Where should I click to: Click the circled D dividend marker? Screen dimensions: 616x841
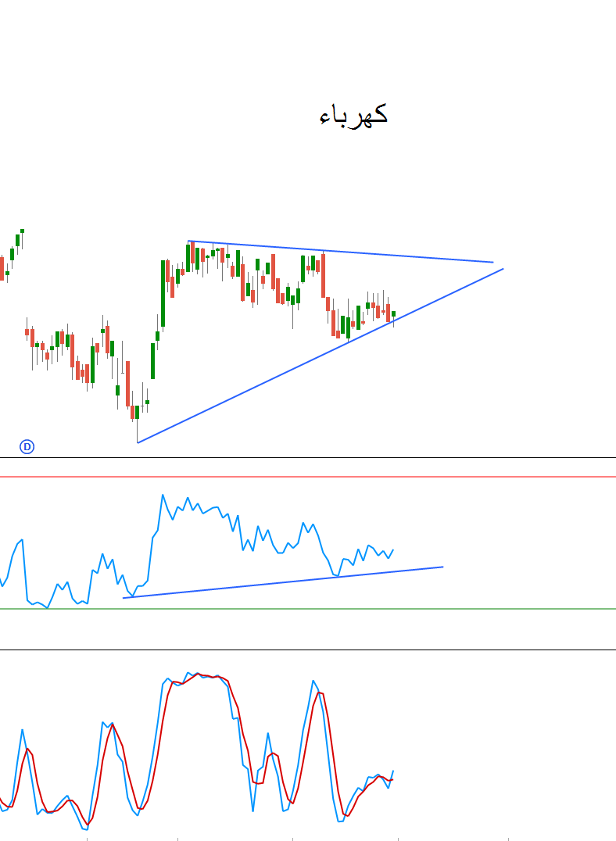27,446
